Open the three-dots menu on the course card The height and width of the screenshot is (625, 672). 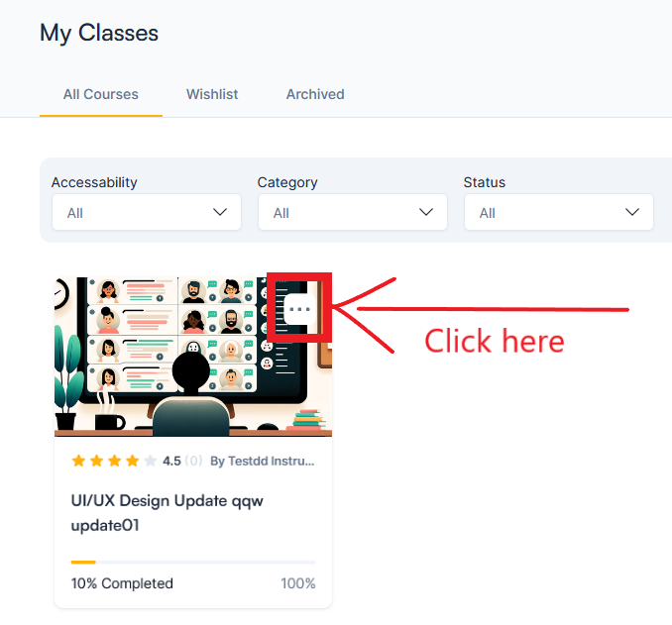[x=300, y=309]
